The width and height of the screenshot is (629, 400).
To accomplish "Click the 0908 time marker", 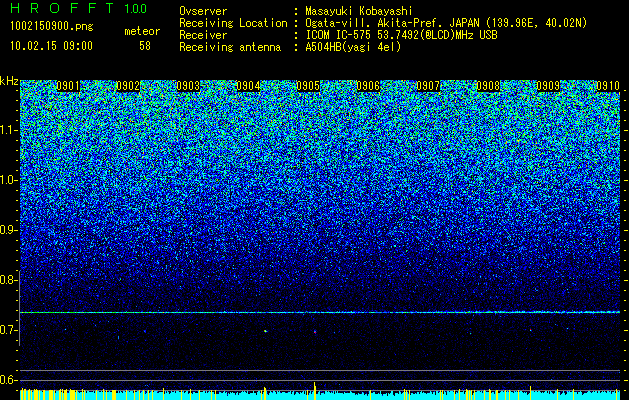I will (x=488, y=86).
